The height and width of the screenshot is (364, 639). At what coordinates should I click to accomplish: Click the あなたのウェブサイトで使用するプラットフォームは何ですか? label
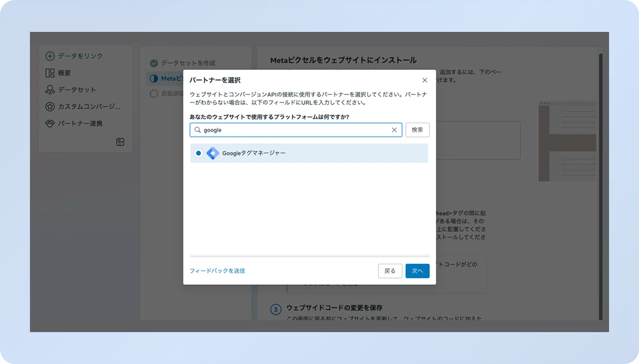click(x=269, y=117)
